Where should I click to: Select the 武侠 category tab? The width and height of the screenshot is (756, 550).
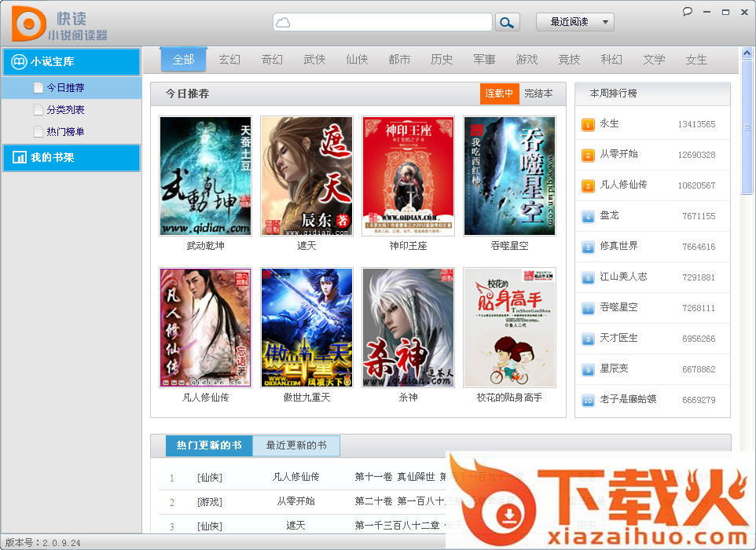click(314, 60)
